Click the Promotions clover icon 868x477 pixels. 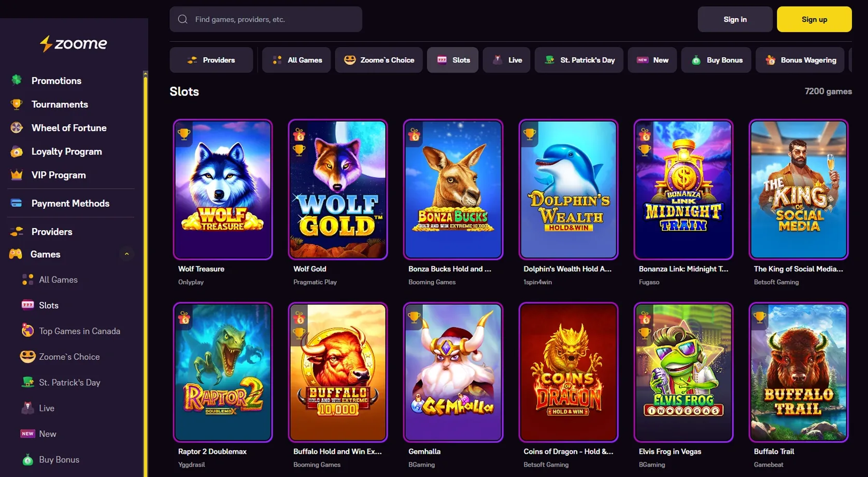pyautogui.click(x=17, y=80)
